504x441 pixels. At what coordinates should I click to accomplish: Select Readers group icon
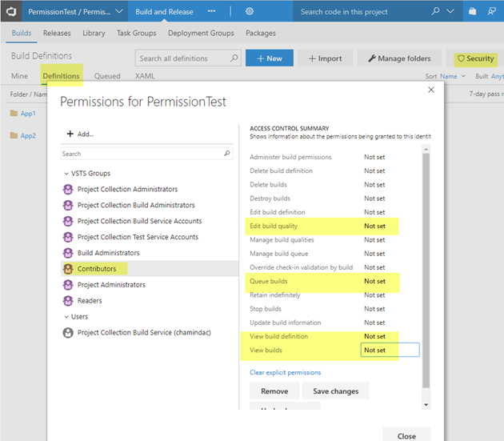(68, 300)
